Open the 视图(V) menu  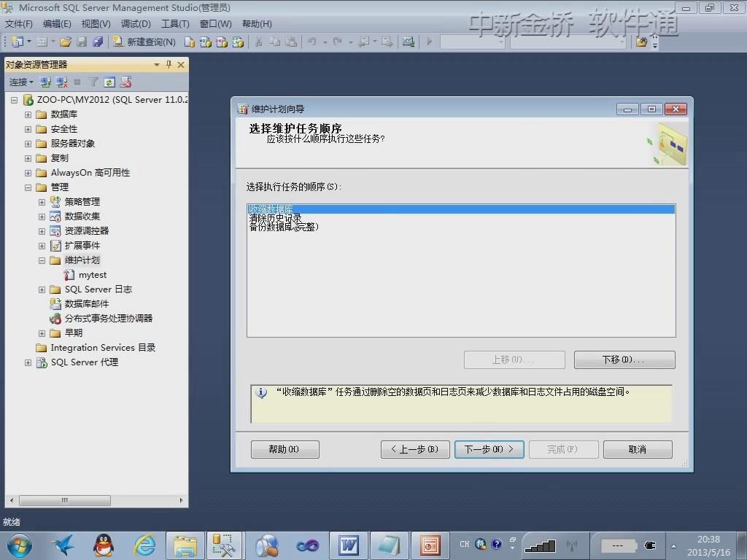(96, 24)
